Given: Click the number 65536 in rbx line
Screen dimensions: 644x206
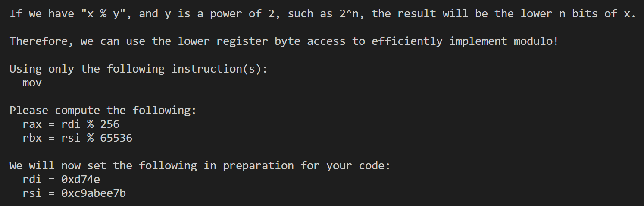Looking at the screenshot, I should [x=116, y=138].
